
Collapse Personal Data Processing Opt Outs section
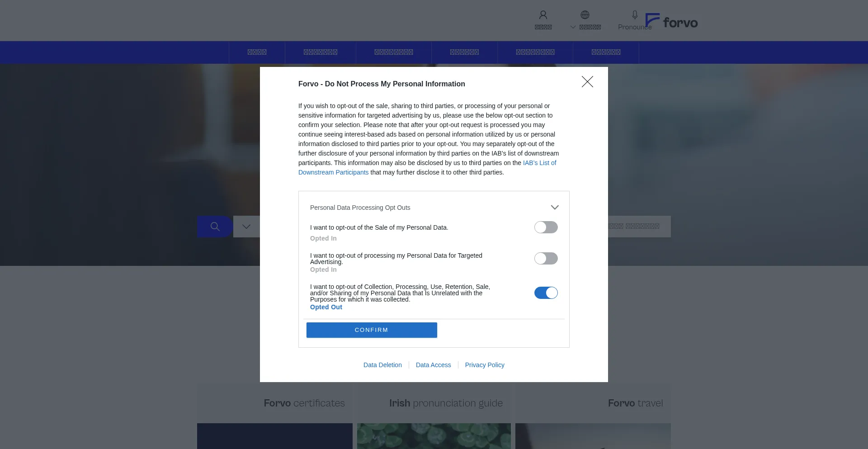pos(555,207)
